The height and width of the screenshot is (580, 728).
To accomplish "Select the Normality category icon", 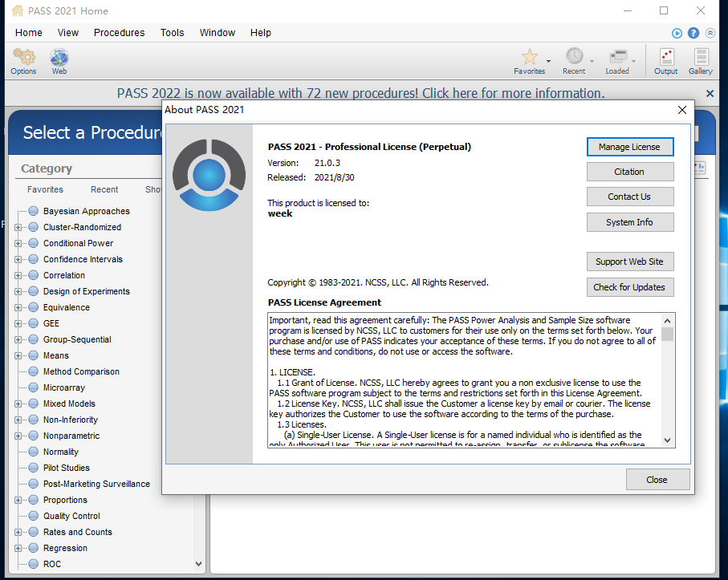I will click(34, 452).
